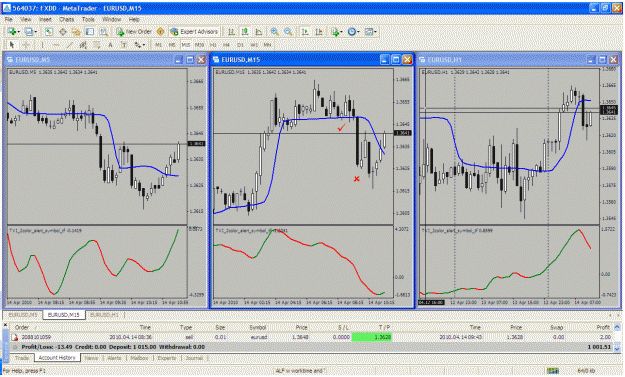
Task: Select the Text Label tool
Action: click(x=124, y=45)
